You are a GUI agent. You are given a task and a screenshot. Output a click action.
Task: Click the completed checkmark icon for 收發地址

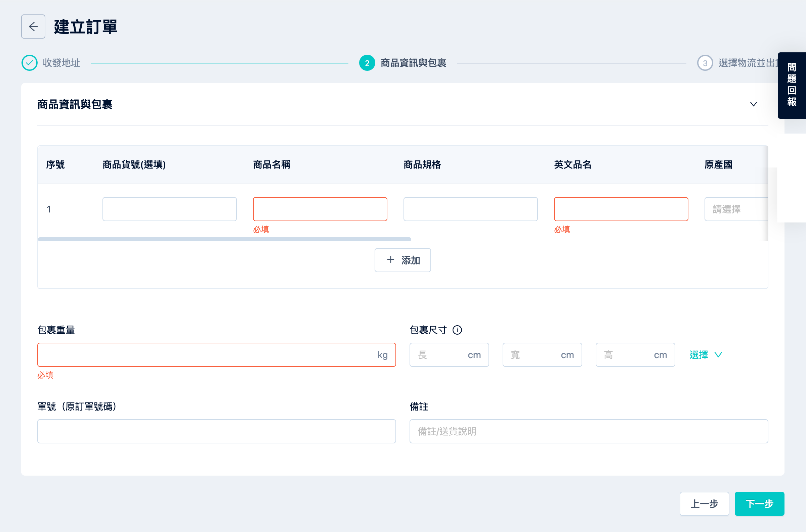click(x=30, y=63)
